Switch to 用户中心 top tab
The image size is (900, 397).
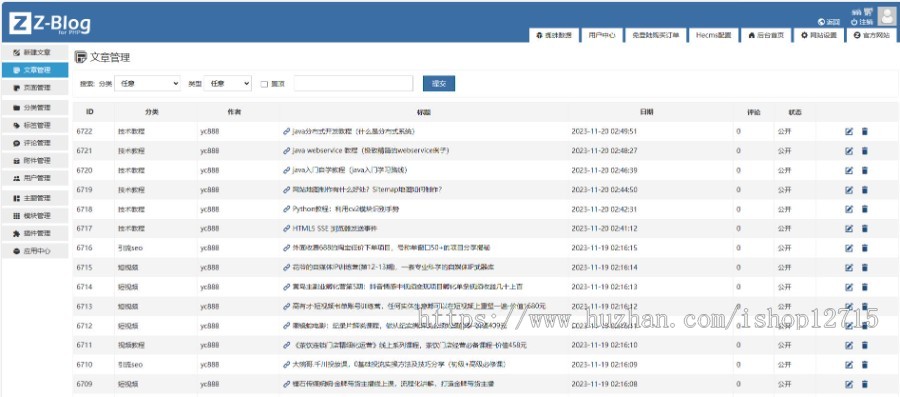point(602,35)
